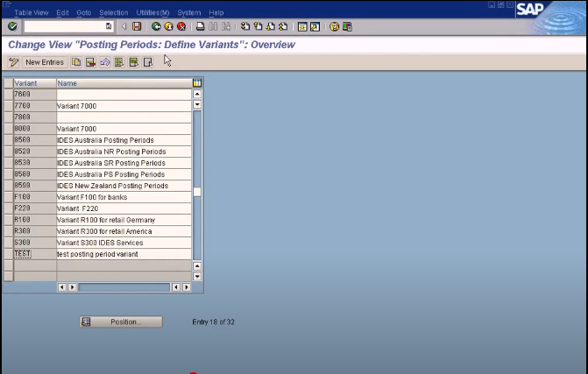Image resolution: width=588 pixels, height=374 pixels.
Task: Click the Undo Change icon
Action: 104,62
